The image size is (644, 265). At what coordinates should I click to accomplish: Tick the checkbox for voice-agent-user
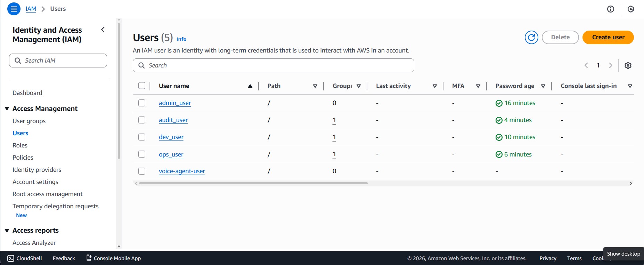[x=142, y=171]
